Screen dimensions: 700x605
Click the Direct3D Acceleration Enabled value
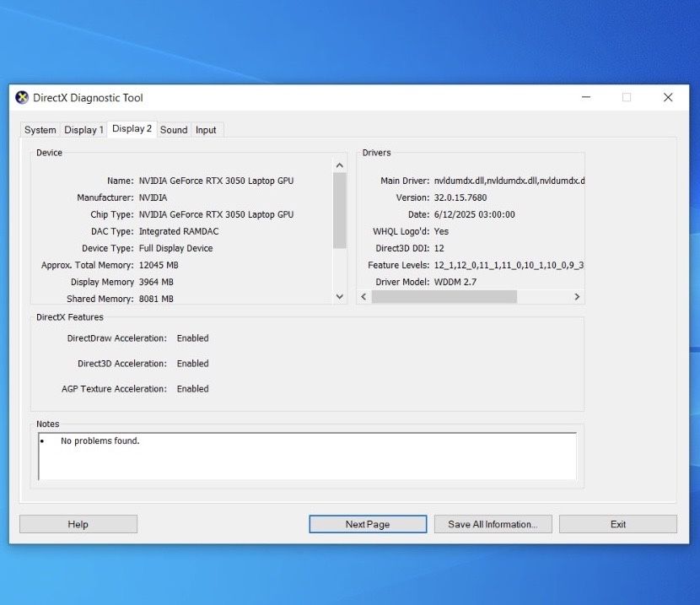[192, 364]
